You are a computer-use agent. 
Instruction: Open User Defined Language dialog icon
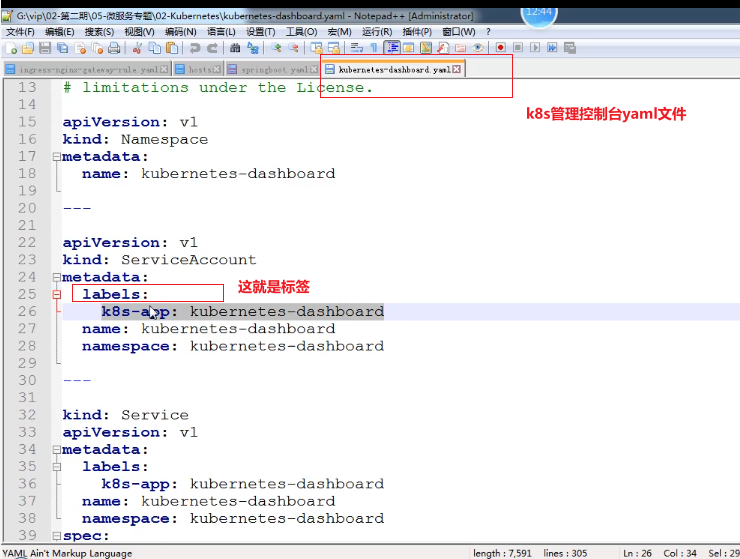coord(409,48)
